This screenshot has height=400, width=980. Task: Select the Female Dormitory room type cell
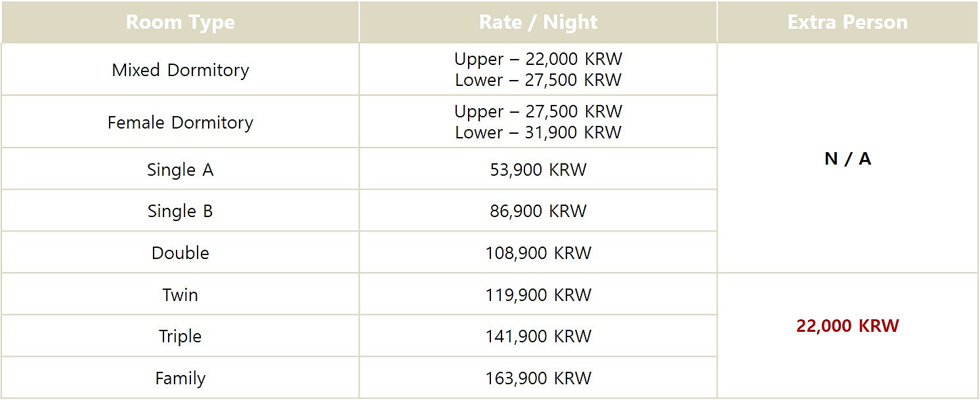click(180, 122)
